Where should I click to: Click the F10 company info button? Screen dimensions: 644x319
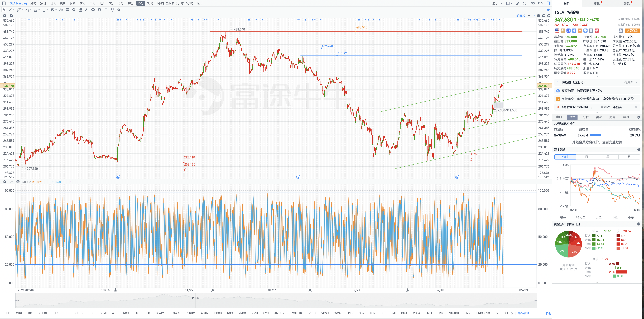pos(540,3)
